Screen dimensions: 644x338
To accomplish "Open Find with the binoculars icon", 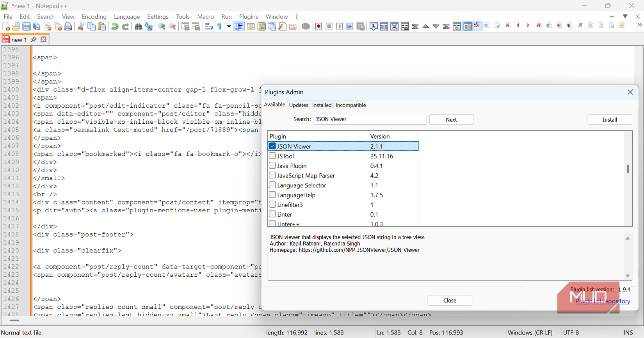I will [138, 27].
